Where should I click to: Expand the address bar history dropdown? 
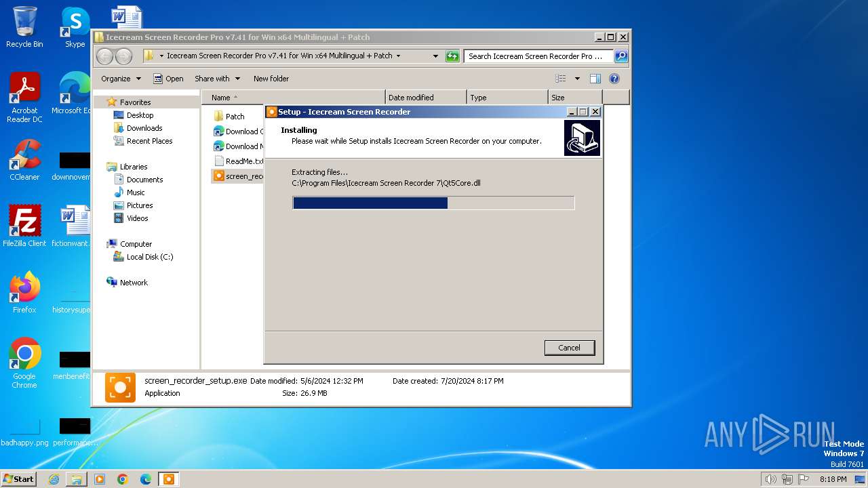pyautogui.click(x=435, y=56)
